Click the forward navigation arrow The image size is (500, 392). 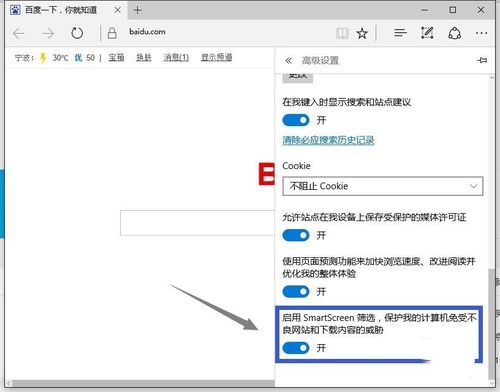coord(48,33)
